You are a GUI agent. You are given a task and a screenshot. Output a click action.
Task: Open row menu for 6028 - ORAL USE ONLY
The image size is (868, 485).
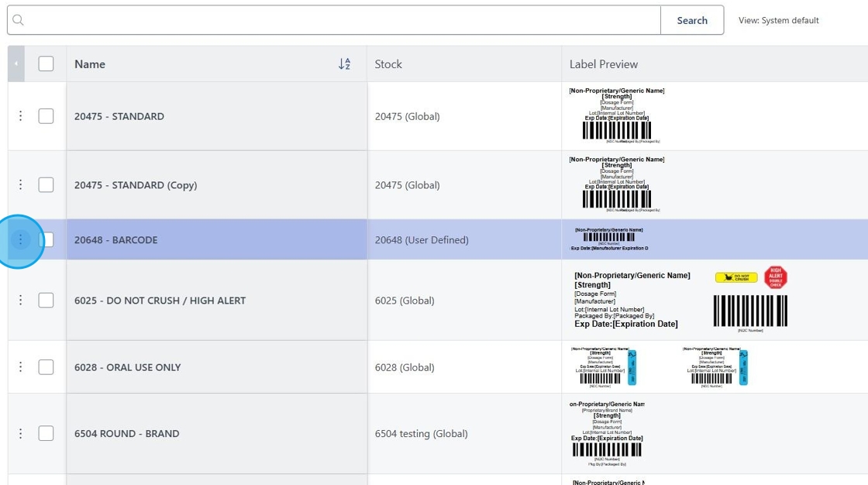point(20,366)
